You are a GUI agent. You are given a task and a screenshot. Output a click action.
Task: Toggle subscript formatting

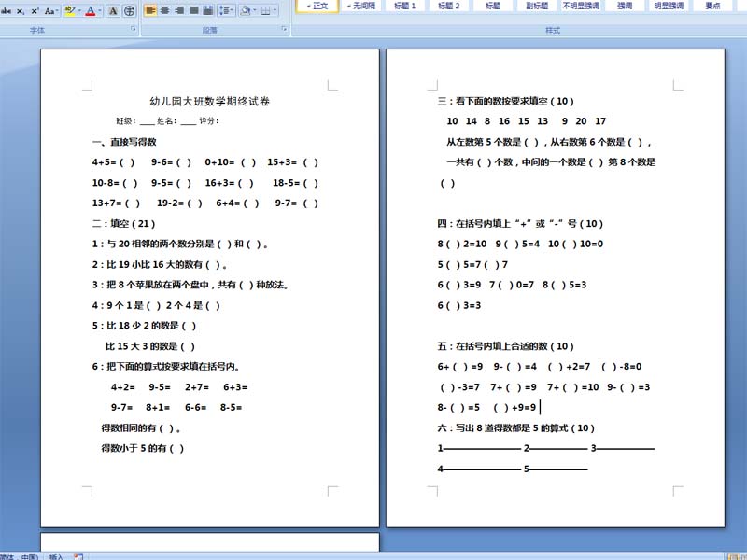tap(21, 10)
